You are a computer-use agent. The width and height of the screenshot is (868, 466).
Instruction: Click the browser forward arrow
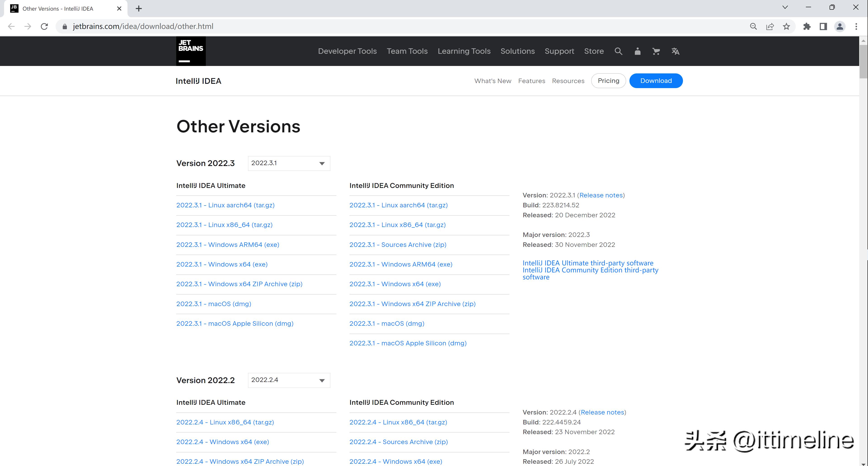(28, 26)
